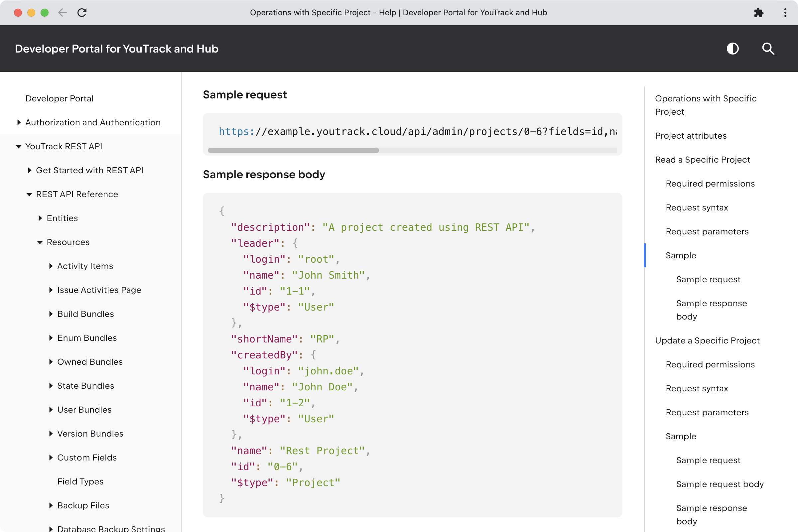Toggle dark mode theme
798x532 pixels.
(732, 49)
